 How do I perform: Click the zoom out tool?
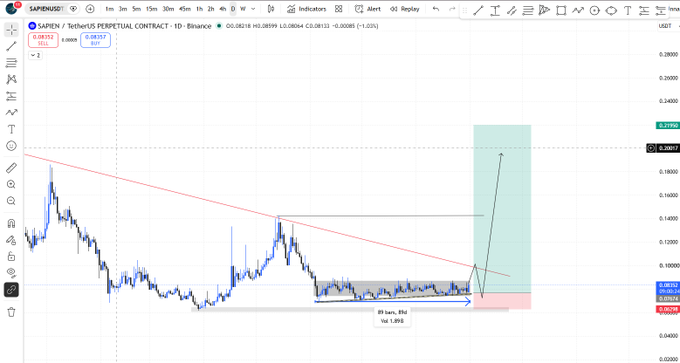11,201
